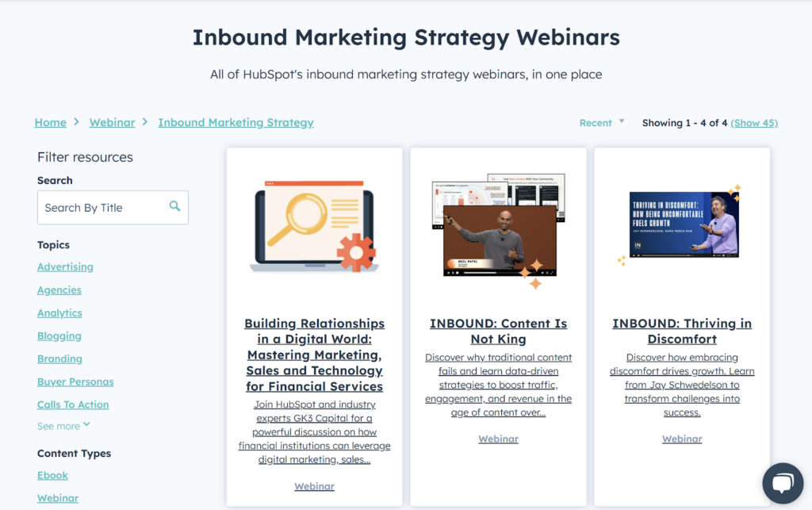Click Webinar tag under Thriving in Discomfort
Screen dimensions: 812x510
click(x=682, y=439)
